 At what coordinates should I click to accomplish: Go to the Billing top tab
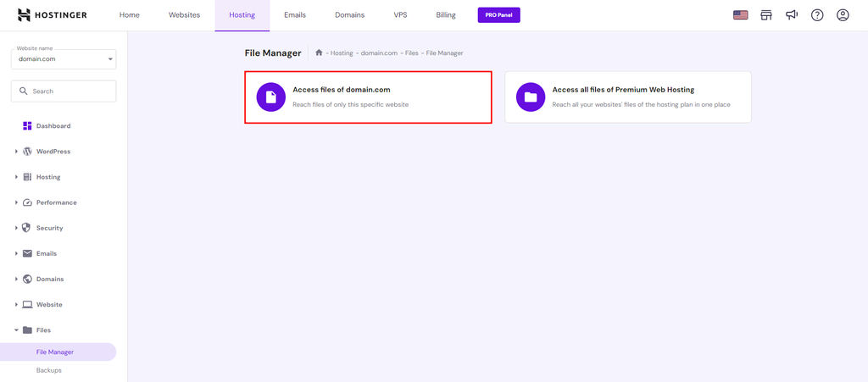point(446,15)
